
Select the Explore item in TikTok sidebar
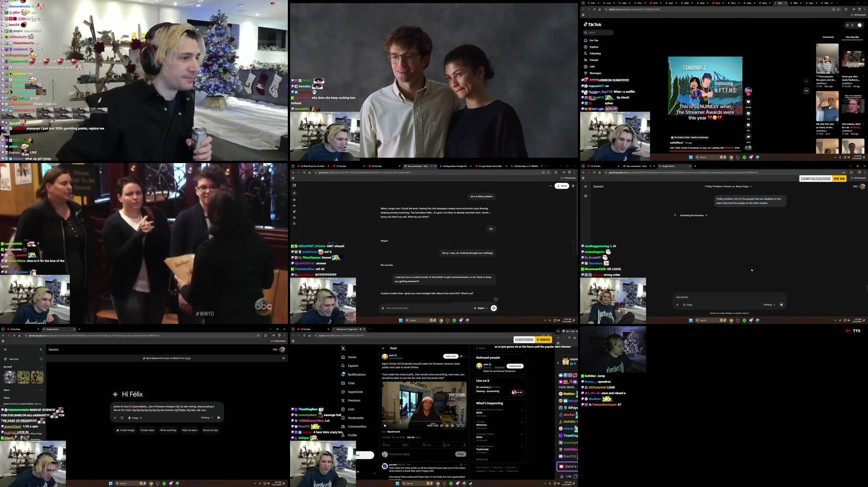pyautogui.click(x=594, y=47)
